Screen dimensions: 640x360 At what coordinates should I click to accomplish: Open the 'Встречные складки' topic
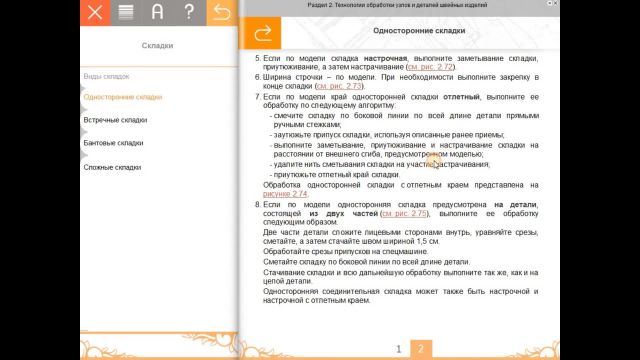pyautogui.click(x=115, y=120)
